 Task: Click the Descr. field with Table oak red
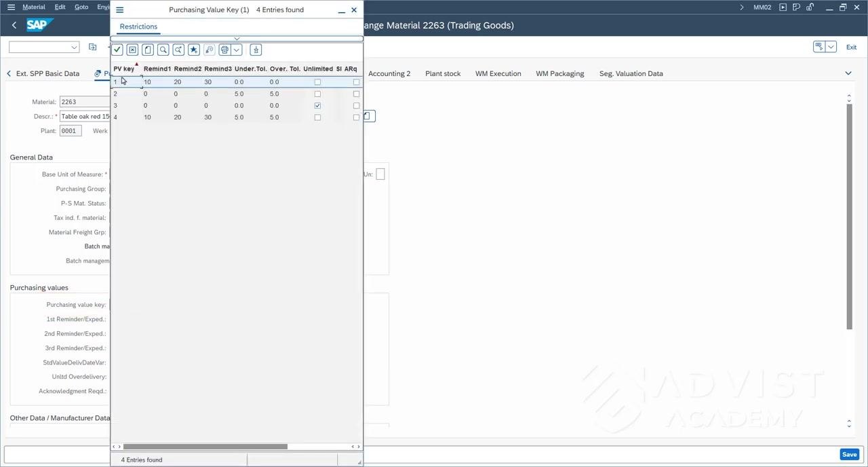[x=85, y=116]
